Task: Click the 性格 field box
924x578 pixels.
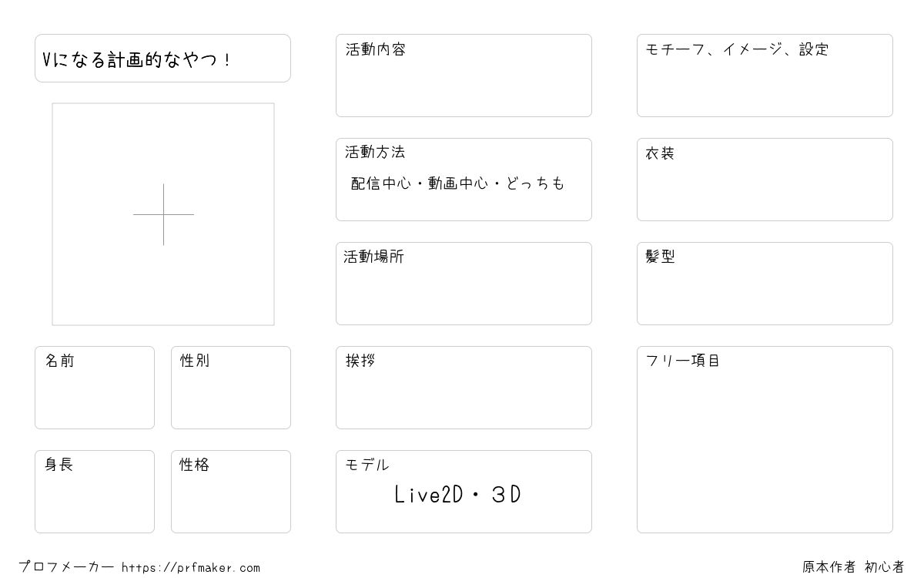Action: pos(231,492)
